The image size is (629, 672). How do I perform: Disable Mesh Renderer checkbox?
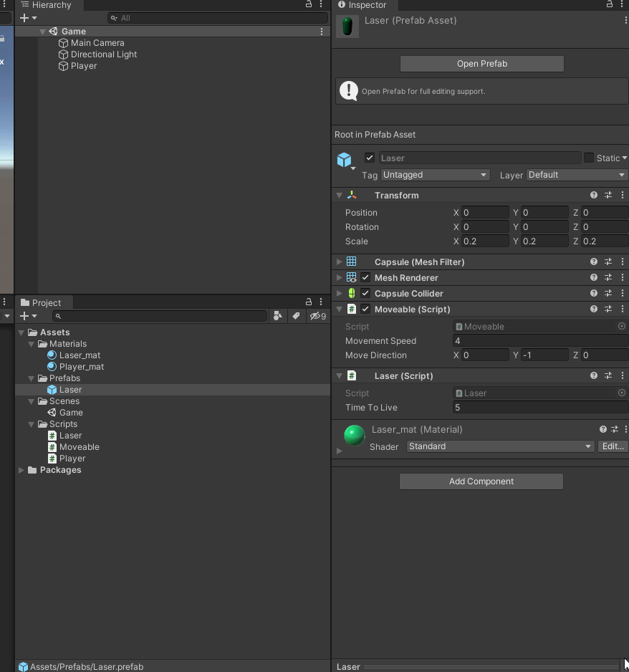(x=365, y=277)
